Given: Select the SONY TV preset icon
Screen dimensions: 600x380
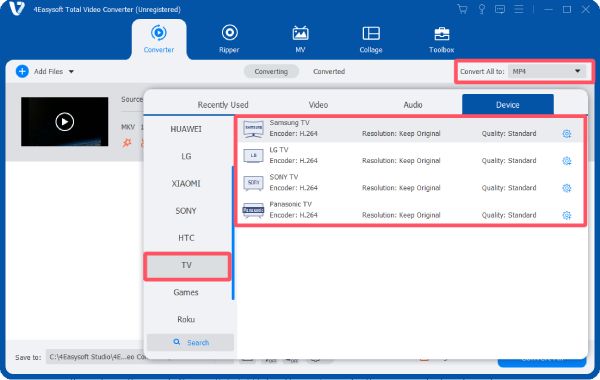Looking at the screenshot, I should [x=253, y=183].
